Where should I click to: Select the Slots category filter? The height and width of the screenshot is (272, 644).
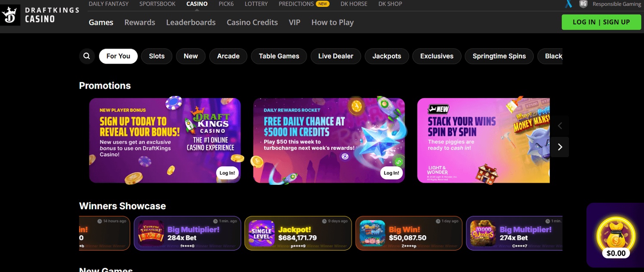(157, 56)
